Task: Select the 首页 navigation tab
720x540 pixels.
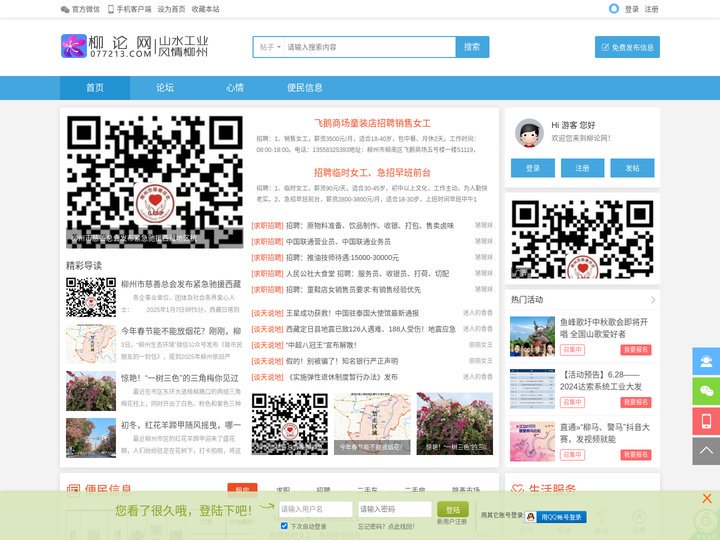Action: tap(95, 88)
